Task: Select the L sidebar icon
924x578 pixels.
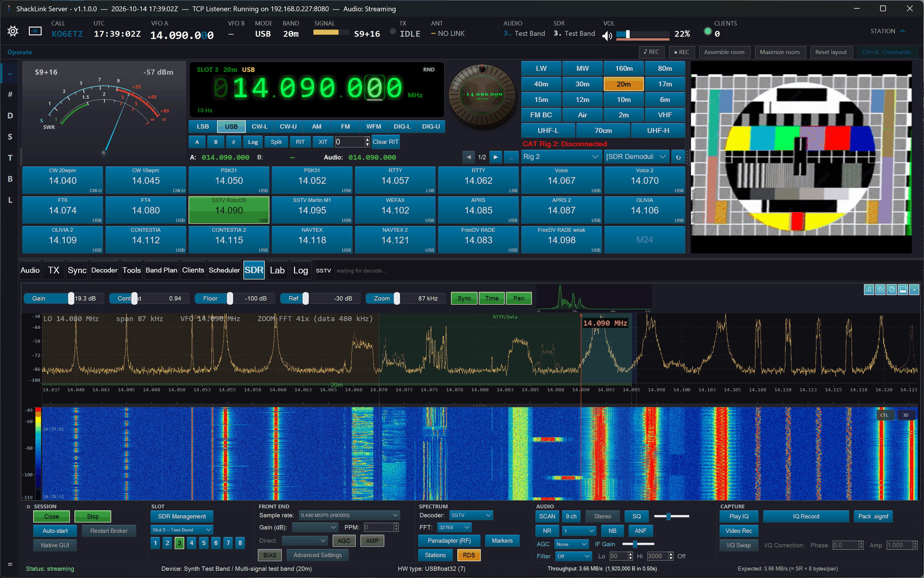Action: 10,200
